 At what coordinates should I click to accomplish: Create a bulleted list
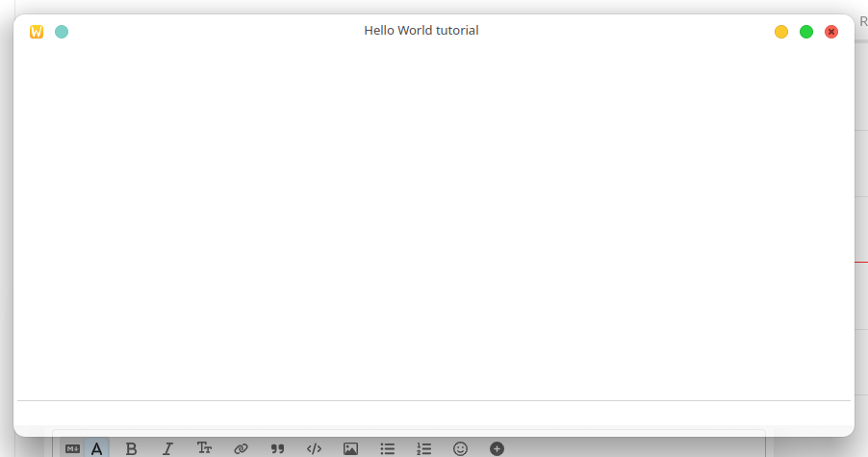click(x=387, y=448)
